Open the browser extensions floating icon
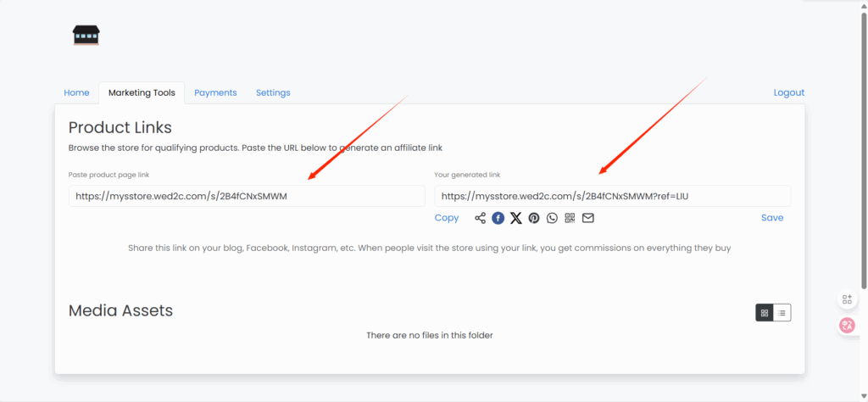Image resolution: width=868 pixels, height=402 pixels. 847,299
